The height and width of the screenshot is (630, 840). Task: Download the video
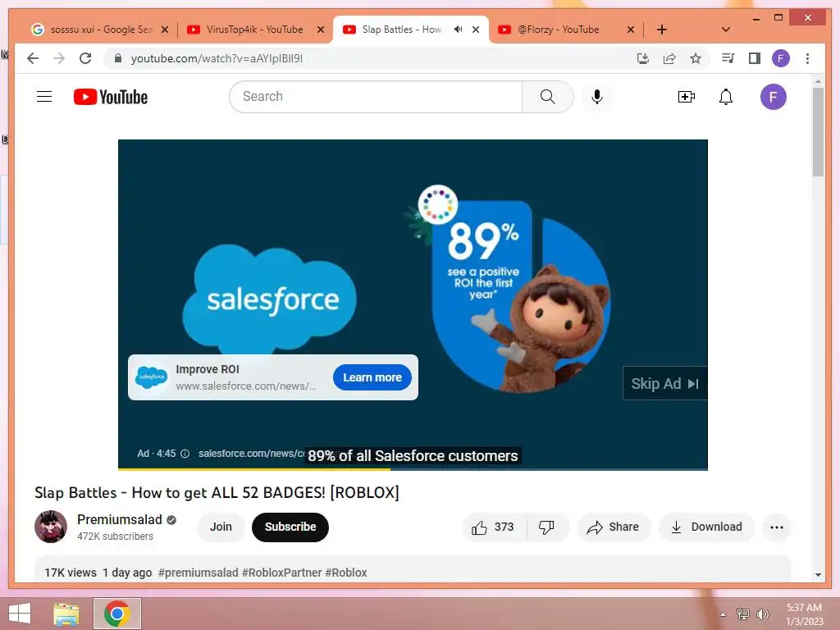[x=706, y=527]
